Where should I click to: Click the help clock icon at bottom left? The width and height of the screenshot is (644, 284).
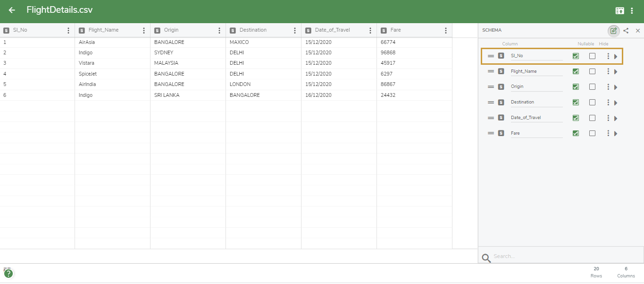coord(8,273)
